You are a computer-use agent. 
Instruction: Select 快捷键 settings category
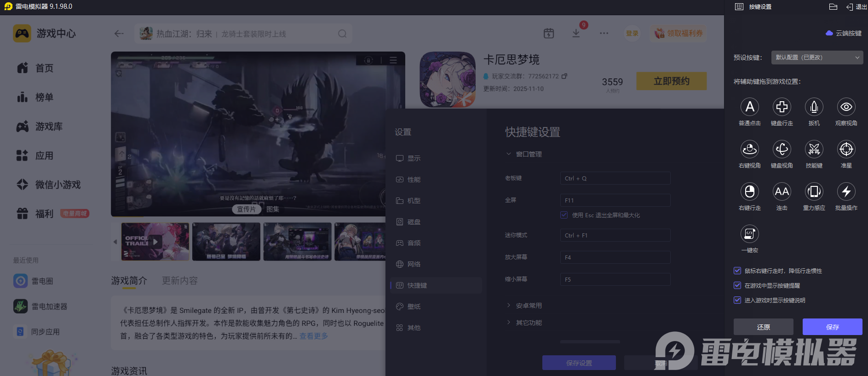(x=436, y=285)
